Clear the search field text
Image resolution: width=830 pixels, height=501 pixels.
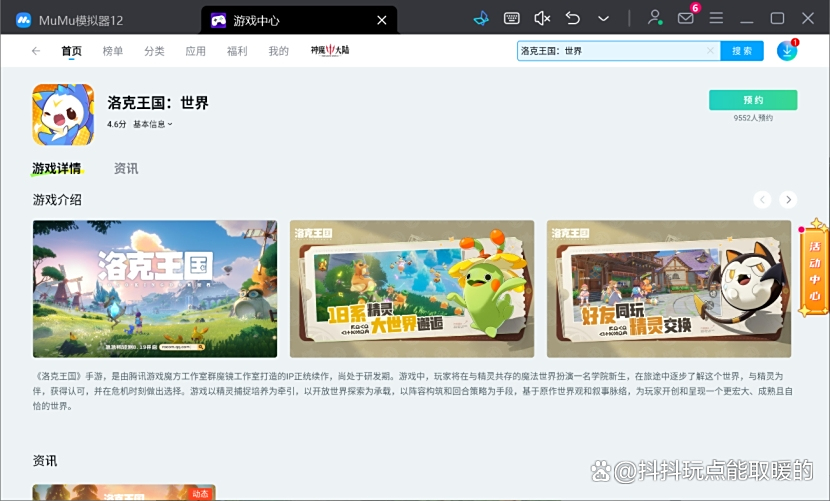pos(710,51)
